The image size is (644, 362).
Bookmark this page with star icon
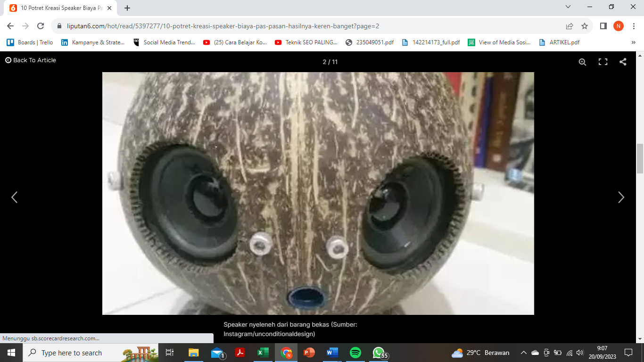tap(585, 26)
